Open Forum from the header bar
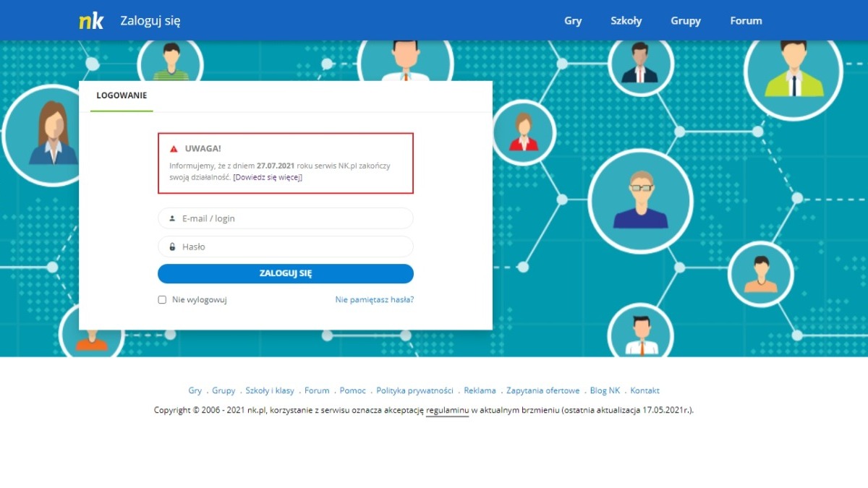 click(x=746, y=21)
